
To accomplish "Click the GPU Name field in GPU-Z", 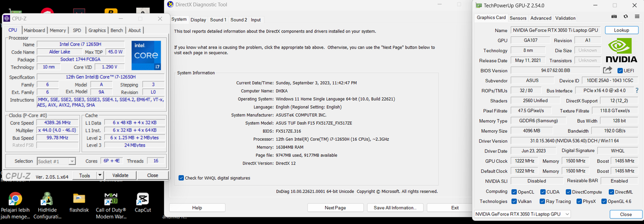I will click(x=556, y=30).
